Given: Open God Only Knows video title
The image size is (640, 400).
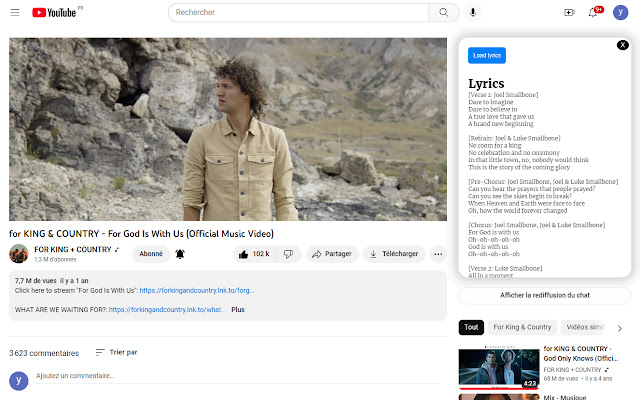Looking at the screenshot, I should (x=580, y=353).
